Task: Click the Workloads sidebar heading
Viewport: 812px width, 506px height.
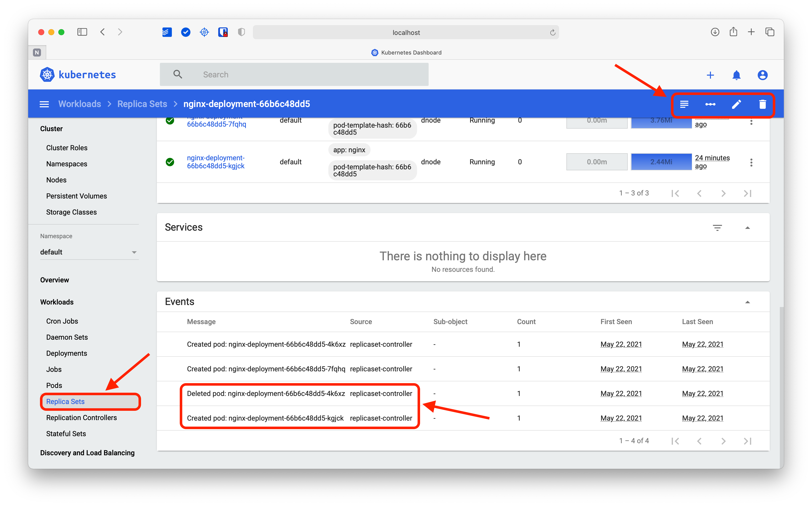Action: click(x=57, y=302)
